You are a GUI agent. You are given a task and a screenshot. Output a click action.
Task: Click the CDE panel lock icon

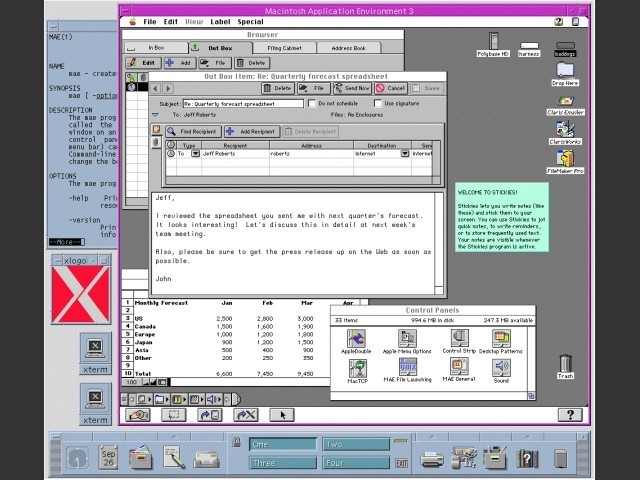[236, 442]
